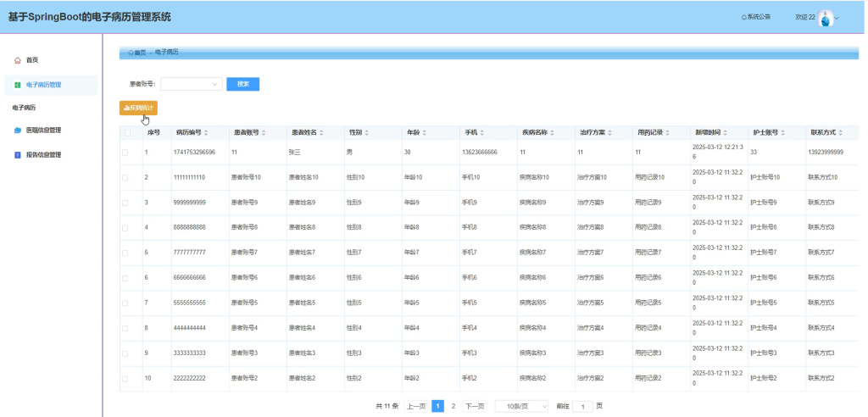This screenshot has width=868, height=417.
Task: Sort by 治疗方案 column arrows
Action: coord(610,133)
